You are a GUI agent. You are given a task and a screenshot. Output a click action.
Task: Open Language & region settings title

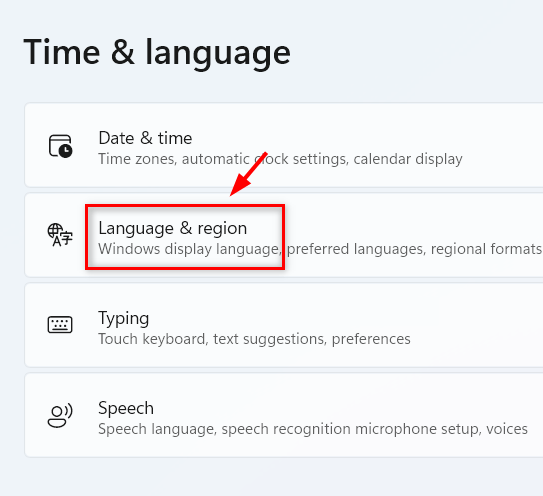(x=172, y=228)
